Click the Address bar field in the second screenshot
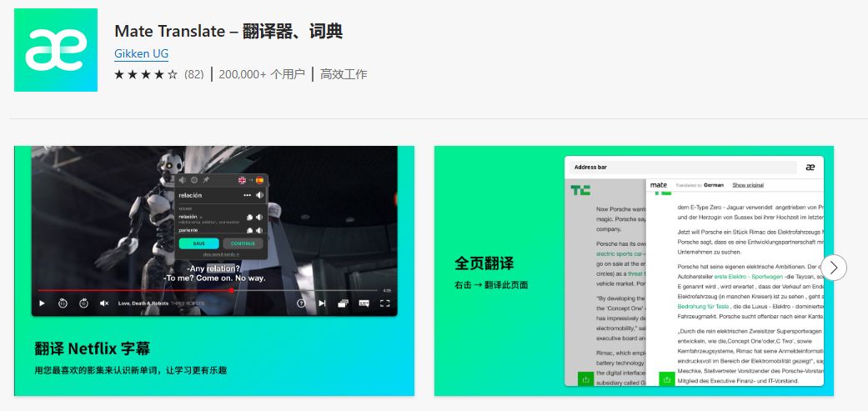The image size is (868, 411). [683, 167]
